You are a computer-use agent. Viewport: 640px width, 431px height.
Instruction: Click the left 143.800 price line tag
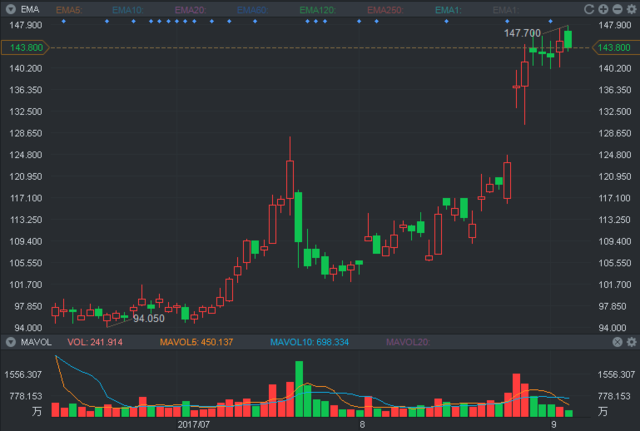point(26,47)
